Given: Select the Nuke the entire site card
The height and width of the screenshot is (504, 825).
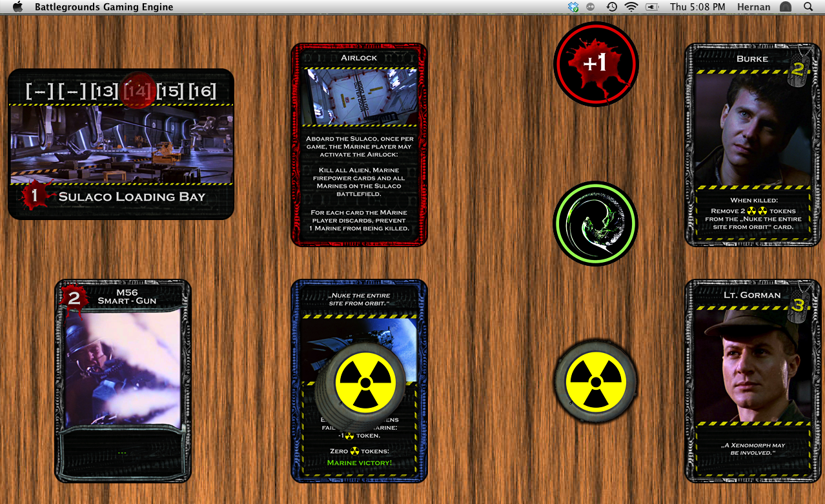Looking at the screenshot, I should tap(359, 381).
